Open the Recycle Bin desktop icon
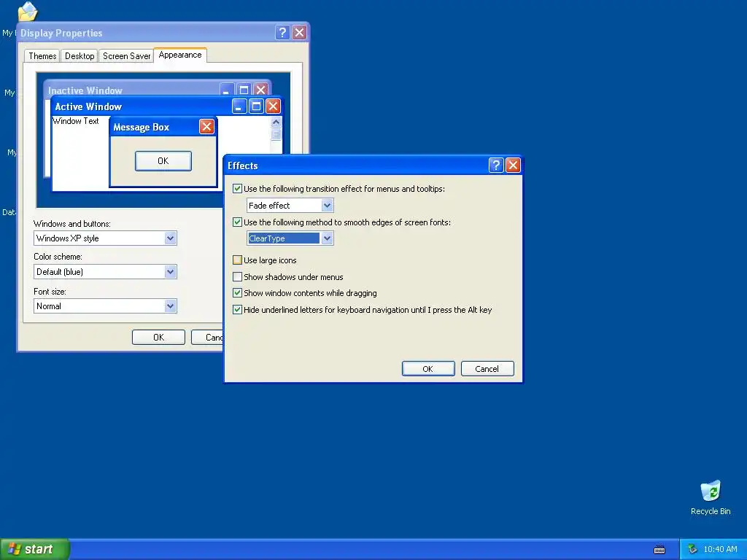 711,497
